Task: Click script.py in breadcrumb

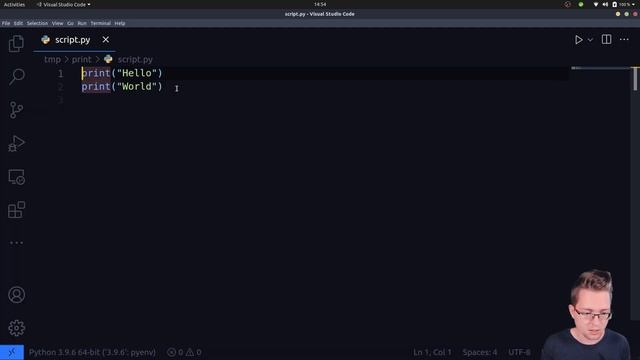Action: 135,59
